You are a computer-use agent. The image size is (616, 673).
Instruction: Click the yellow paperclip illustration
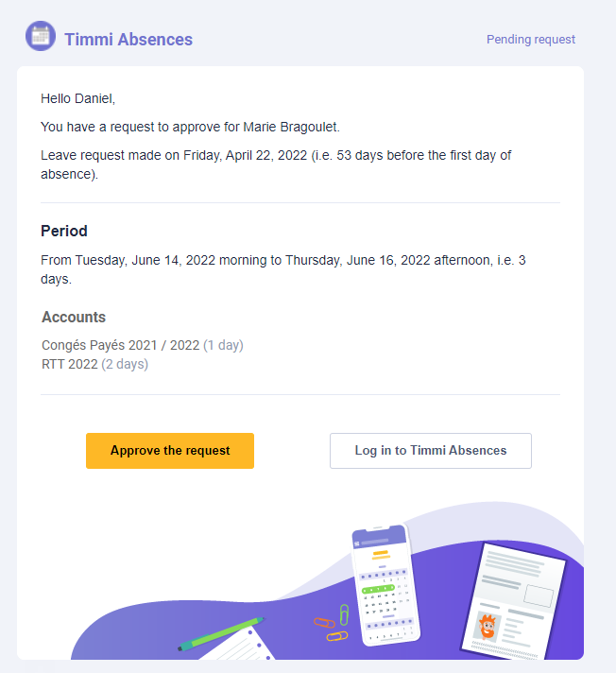point(337,636)
